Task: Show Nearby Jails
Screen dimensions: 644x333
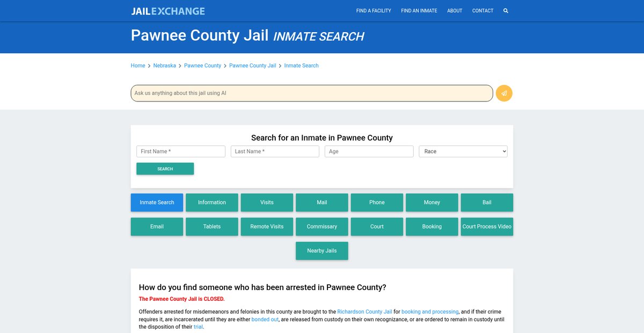Action: (322, 251)
